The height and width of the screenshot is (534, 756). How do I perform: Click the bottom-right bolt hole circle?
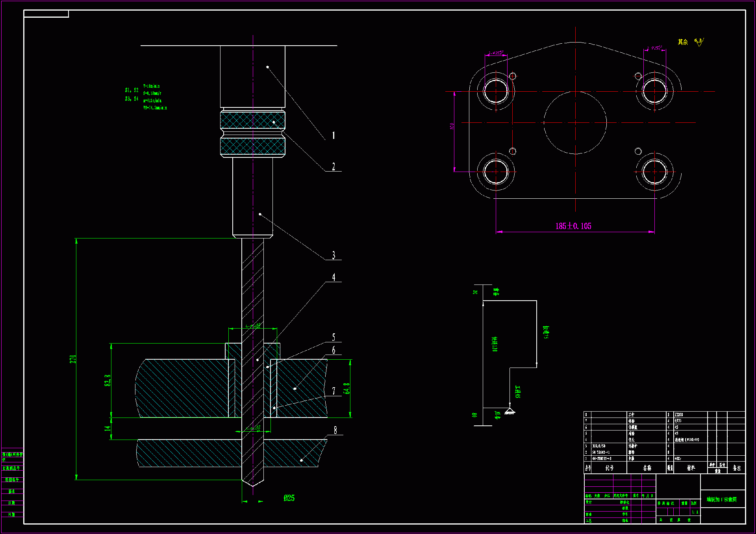click(654, 172)
